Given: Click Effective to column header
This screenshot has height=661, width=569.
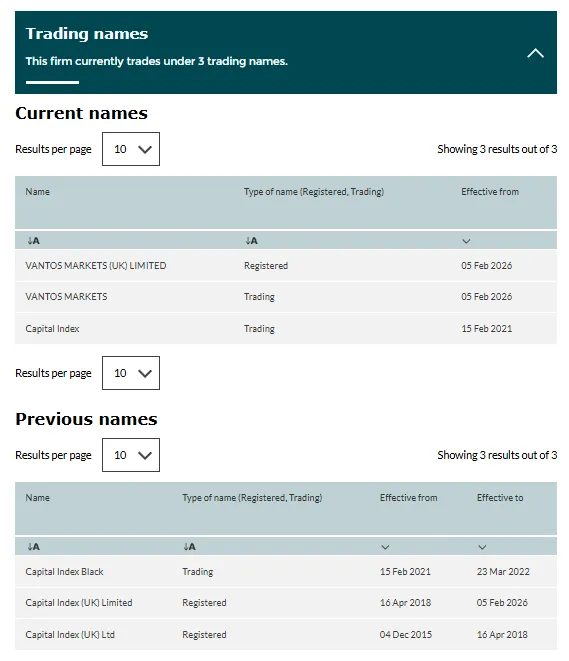Looking at the screenshot, I should pyautogui.click(x=500, y=498).
